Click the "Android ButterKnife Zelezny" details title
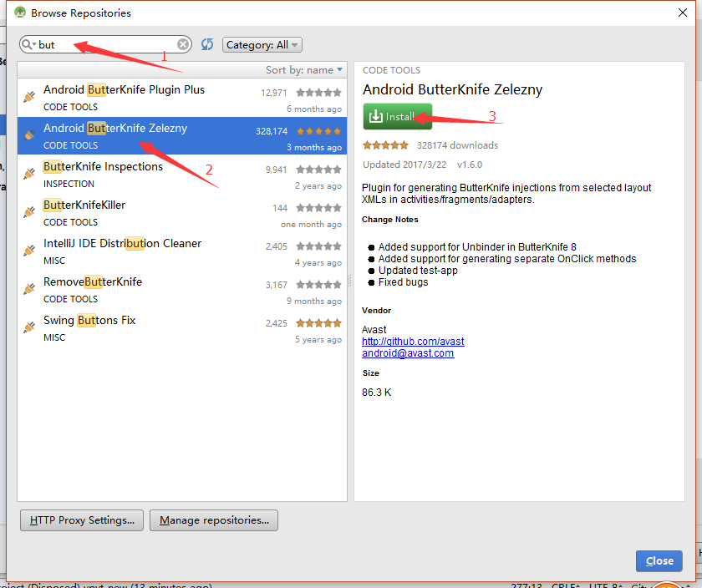Image resolution: width=702 pixels, height=588 pixels. (x=452, y=89)
